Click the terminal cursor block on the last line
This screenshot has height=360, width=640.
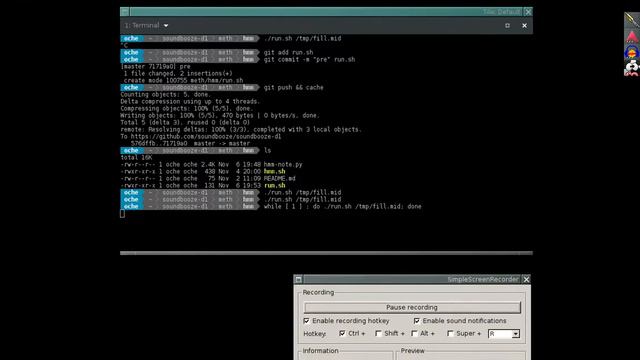click(x=122, y=213)
